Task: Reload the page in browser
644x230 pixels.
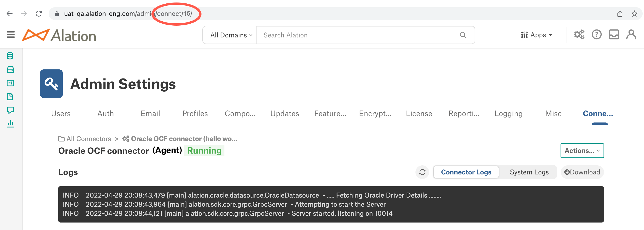Action: (39, 13)
